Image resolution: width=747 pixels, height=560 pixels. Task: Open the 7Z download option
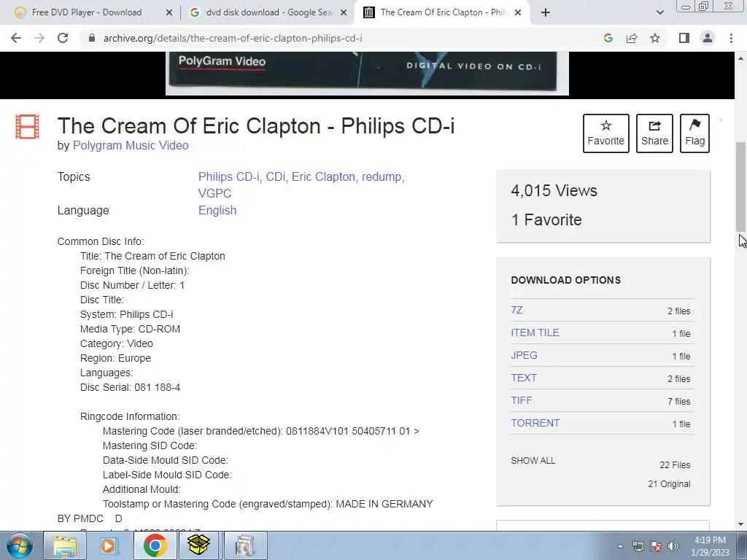[x=517, y=310]
